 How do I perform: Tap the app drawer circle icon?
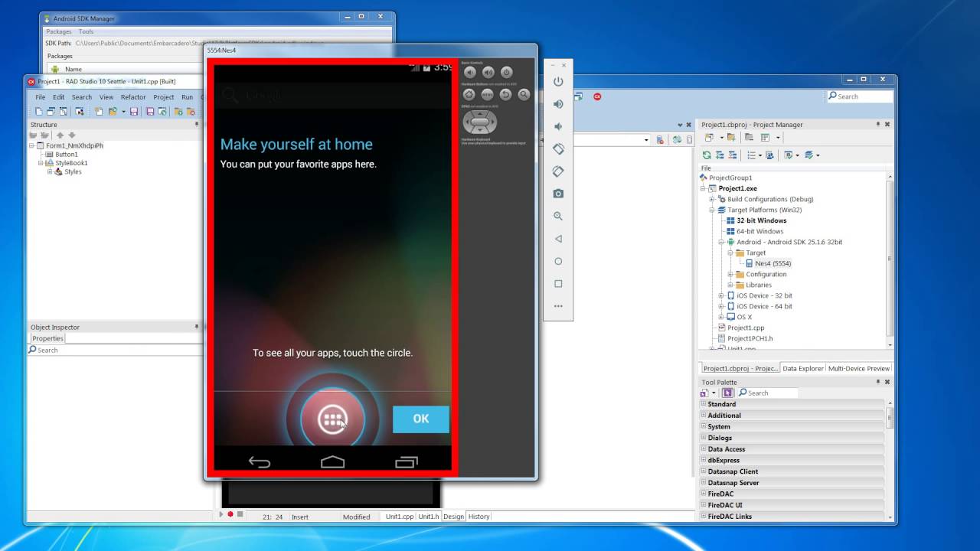pos(332,419)
